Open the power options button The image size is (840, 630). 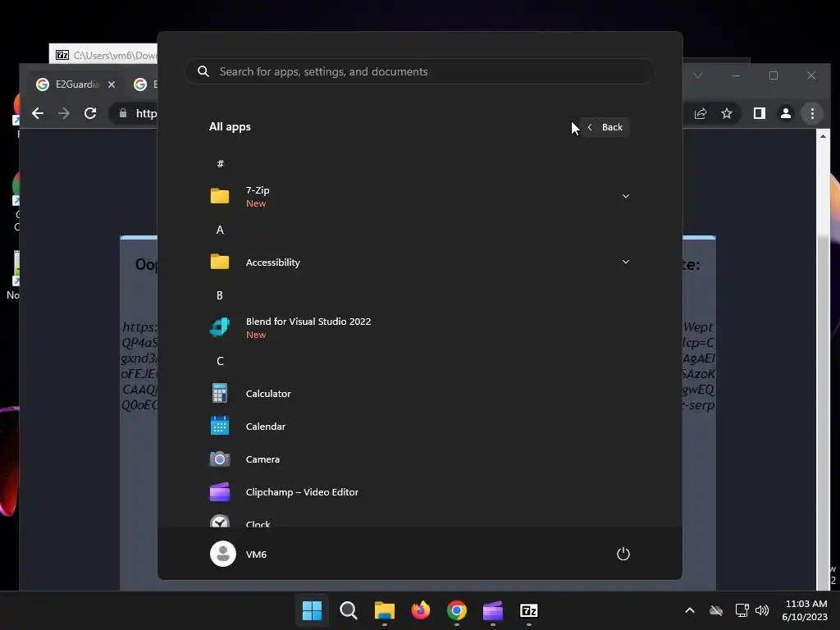(623, 554)
